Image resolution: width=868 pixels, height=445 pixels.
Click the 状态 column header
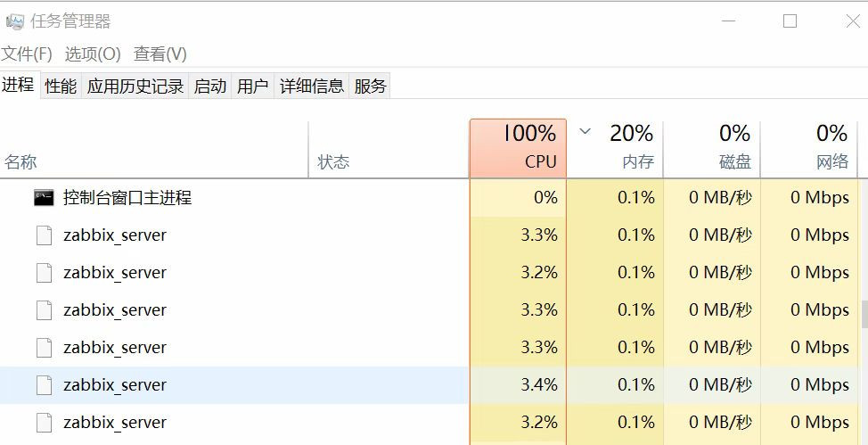(x=334, y=162)
